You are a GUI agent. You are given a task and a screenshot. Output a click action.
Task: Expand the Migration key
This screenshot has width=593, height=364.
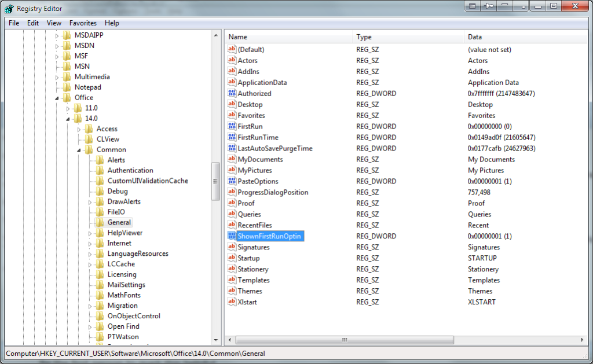(89, 305)
